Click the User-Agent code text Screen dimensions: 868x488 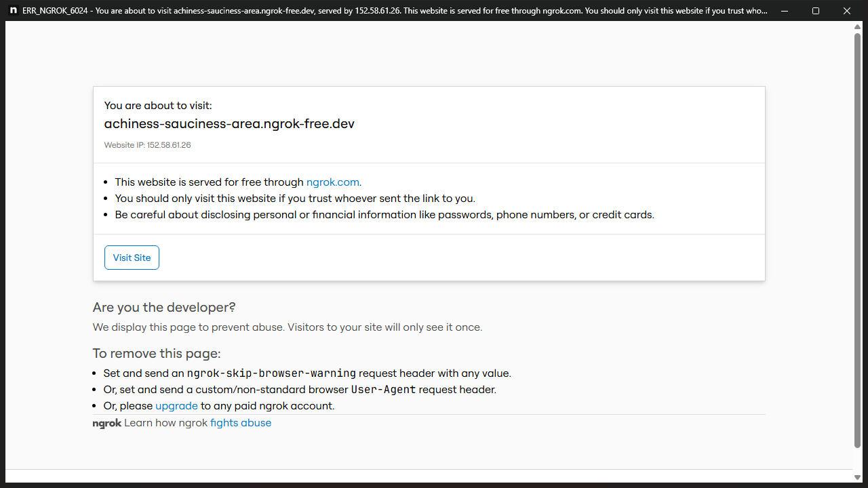(383, 390)
